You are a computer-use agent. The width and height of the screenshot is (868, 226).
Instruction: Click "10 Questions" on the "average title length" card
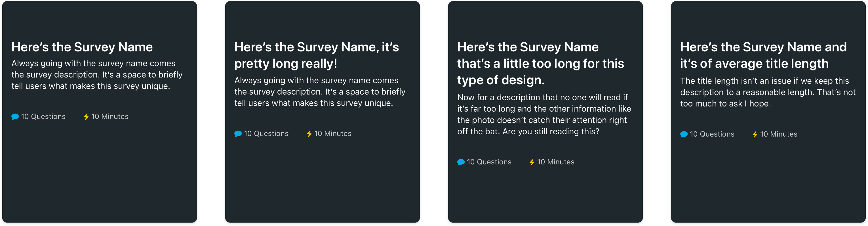click(712, 134)
